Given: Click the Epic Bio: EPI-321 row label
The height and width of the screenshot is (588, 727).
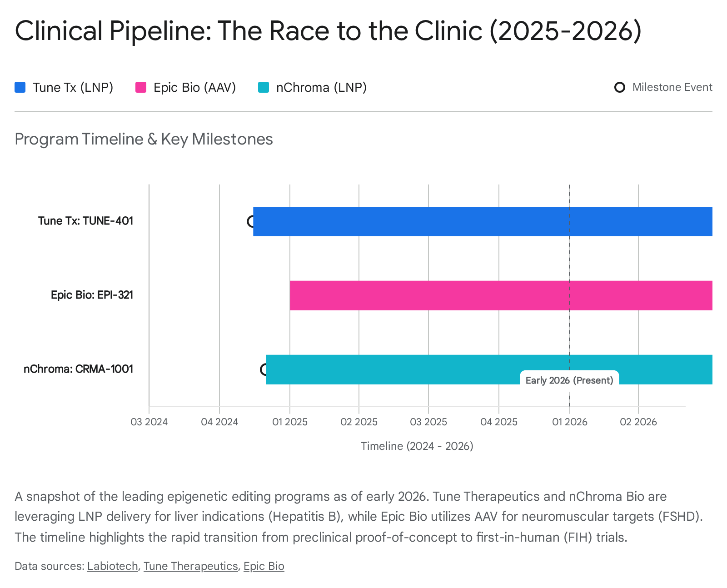Looking at the screenshot, I should pos(92,295).
